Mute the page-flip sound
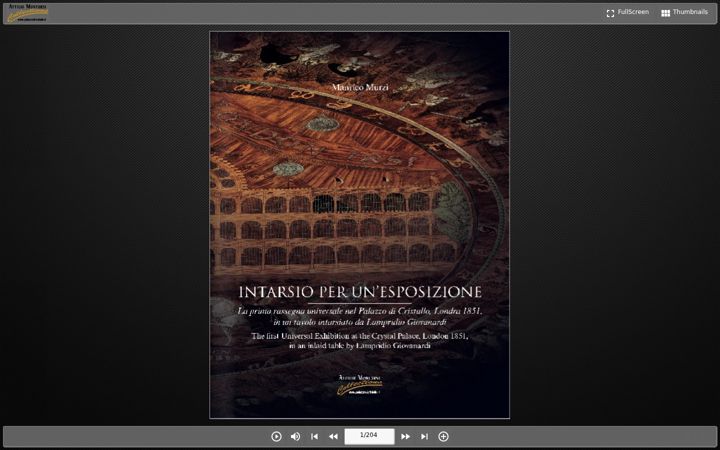720x450 pixels. tap(295, 436)
